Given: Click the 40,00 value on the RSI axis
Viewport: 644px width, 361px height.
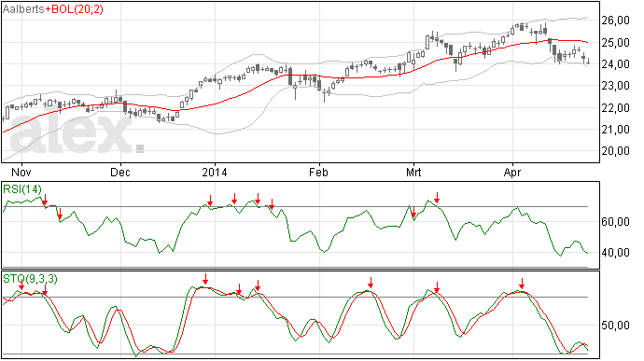Looking at the screenshot, I should 616,253.
